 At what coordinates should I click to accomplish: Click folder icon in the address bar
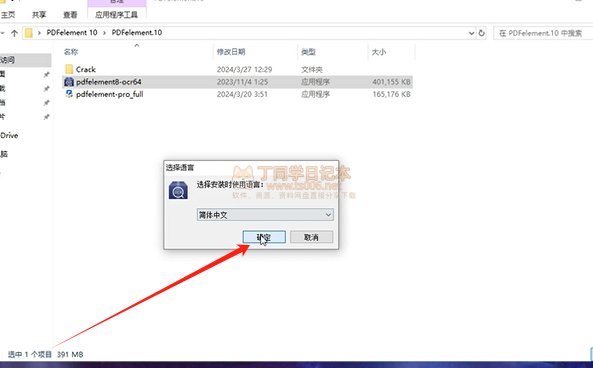click(x=29, y=33)
